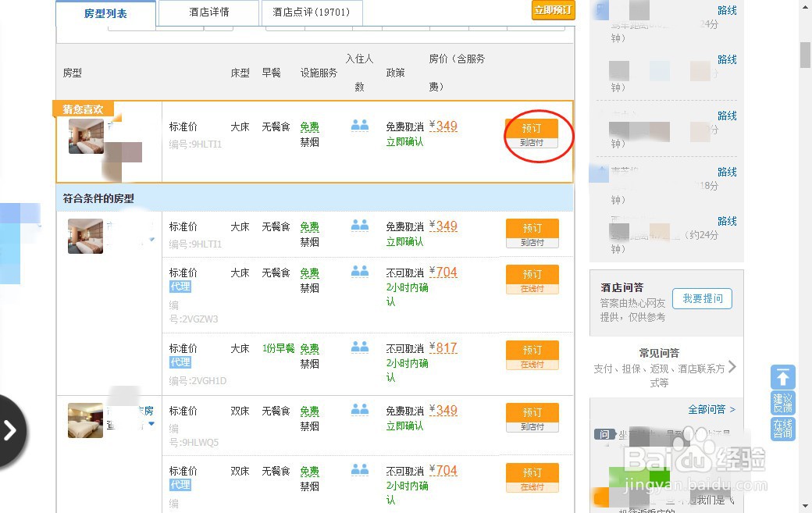The image size is (812, 513).
Task: Open the 酒店点评 (19701) reviews tab
Action: (x=312, y=12)
